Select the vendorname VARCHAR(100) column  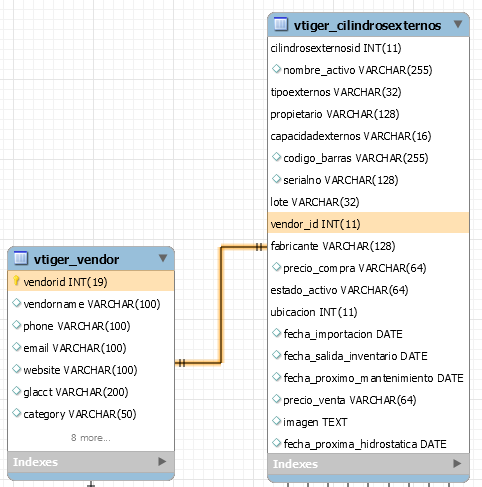click(91, 304)
